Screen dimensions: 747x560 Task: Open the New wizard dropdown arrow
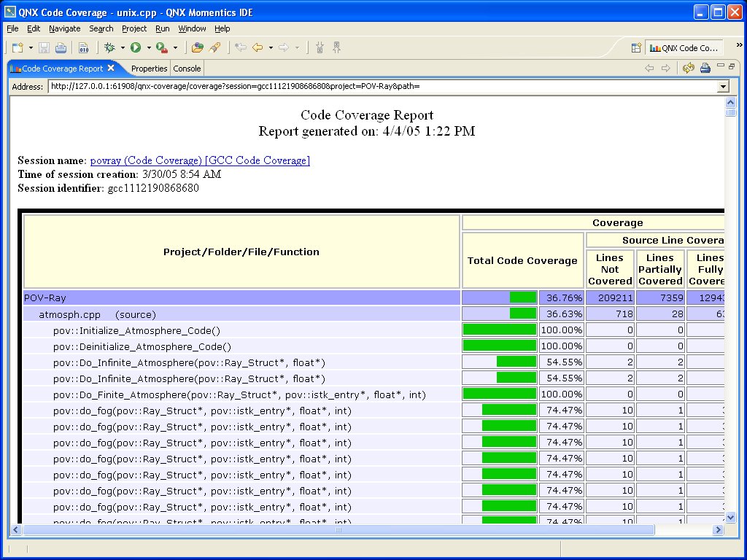pos(29,47)
